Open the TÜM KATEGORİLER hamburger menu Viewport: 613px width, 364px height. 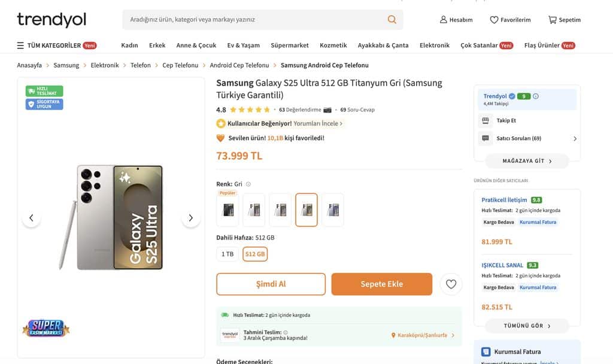coord(20,45)
